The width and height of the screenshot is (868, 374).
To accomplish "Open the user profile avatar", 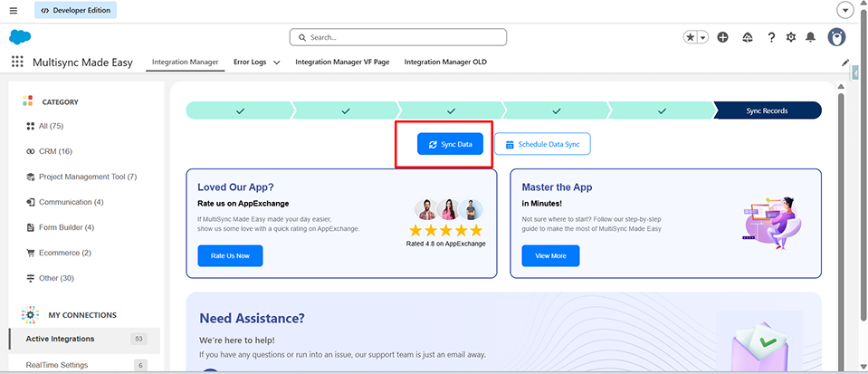I will click(836, 37).
